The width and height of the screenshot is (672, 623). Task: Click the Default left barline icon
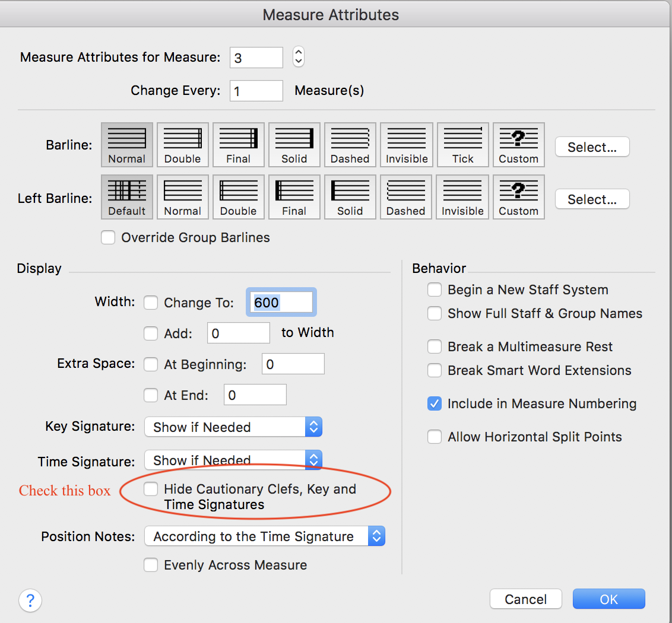pos(126,196)
